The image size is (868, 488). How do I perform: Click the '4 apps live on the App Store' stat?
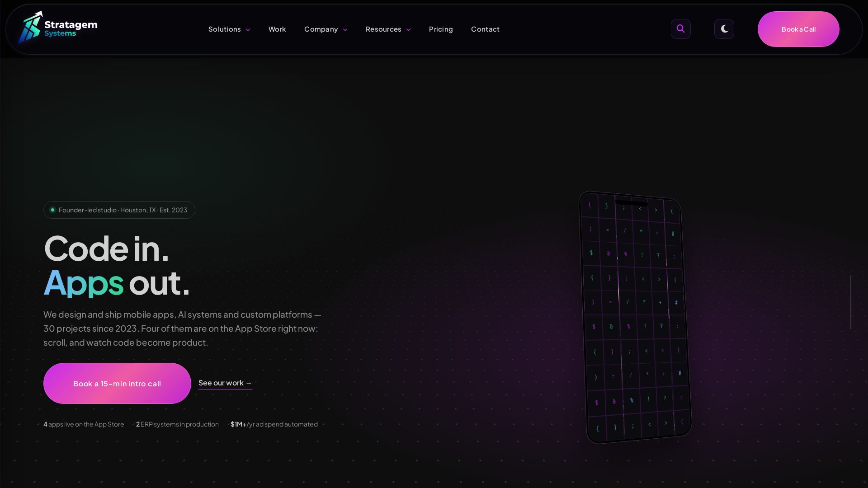(x=84, y=424)
